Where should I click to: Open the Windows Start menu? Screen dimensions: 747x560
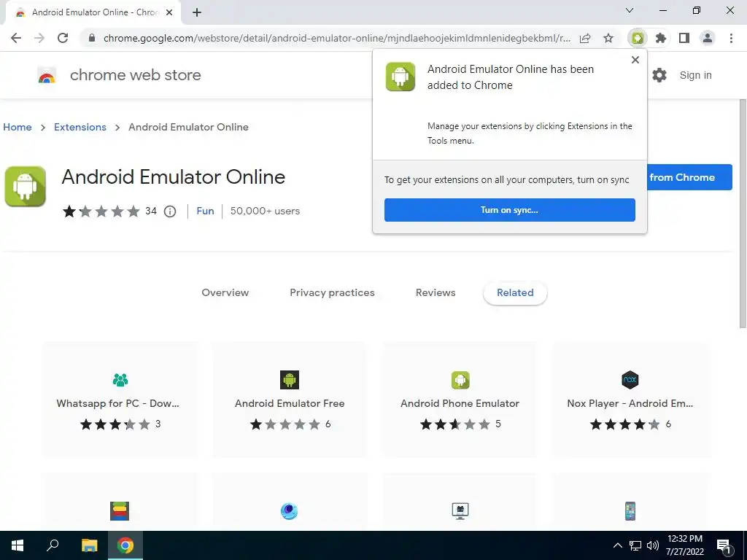(x=18, y=545)
